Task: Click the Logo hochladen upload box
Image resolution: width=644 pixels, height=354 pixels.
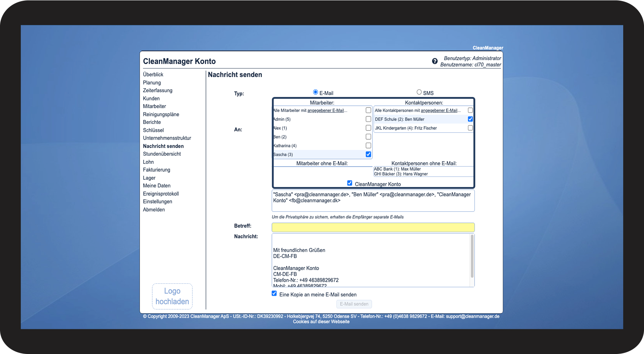Action: [172, 296]
